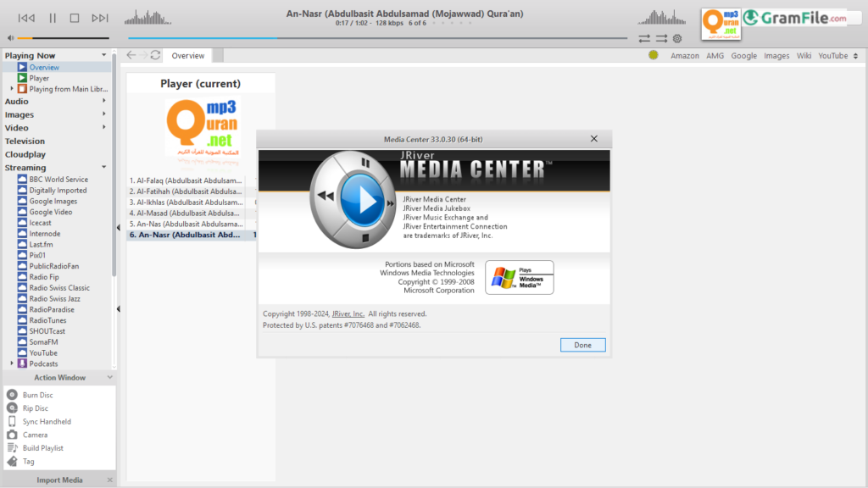Open SHOUTcast streaming entry
The image size is (868, 488).
pyautogui.click(x=47, y=331)
